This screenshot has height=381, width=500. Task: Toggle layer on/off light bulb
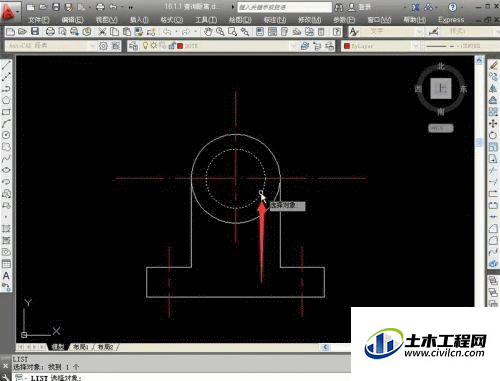pos(145,46)
